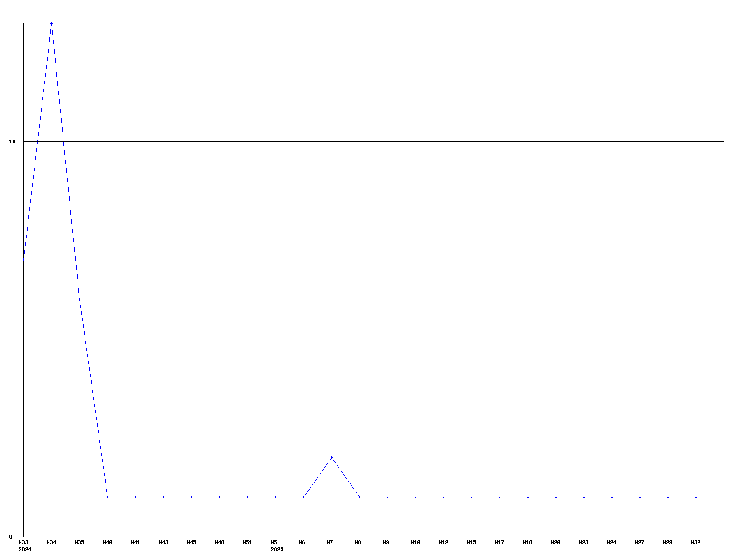Select the data point at W15
Image resolution: width=747 pixels, height=560 pixels.
472,497
